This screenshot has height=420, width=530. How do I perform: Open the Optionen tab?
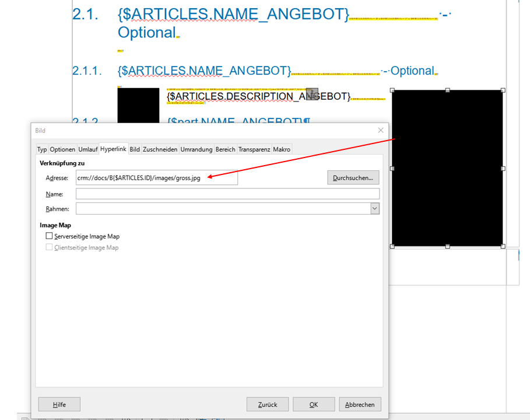coord(62,149)
